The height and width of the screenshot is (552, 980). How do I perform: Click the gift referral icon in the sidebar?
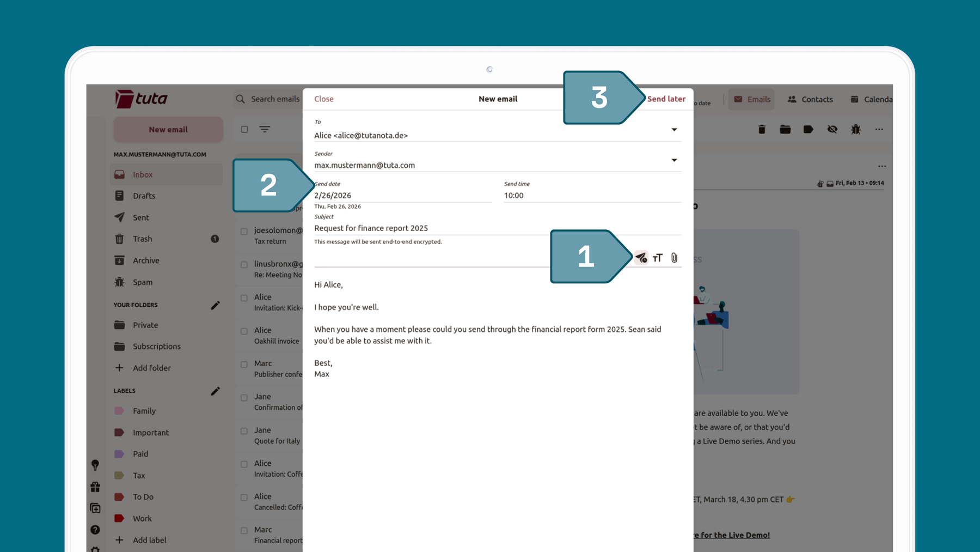95,487
